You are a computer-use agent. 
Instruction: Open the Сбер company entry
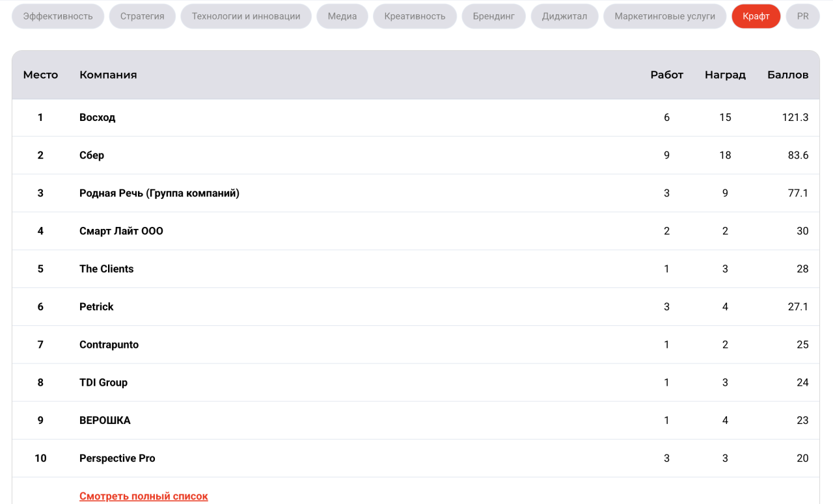tap(92, 155)
